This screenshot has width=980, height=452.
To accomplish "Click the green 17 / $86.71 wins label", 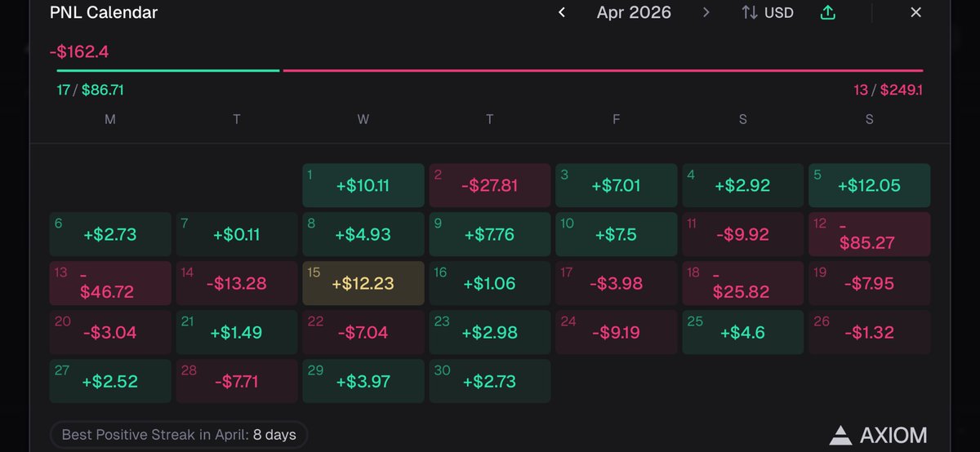I will click(x=91, y=90).
